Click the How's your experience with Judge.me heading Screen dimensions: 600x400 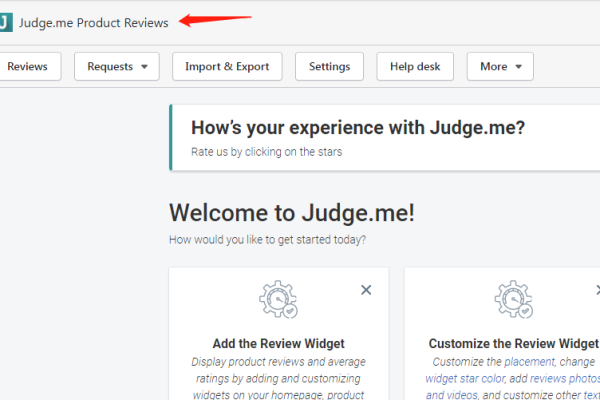click(358, 127)
